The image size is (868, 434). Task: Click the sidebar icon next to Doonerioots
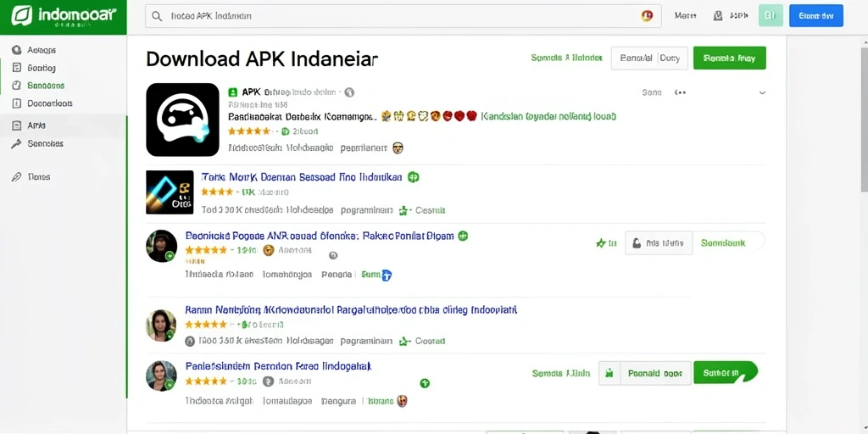17,103
